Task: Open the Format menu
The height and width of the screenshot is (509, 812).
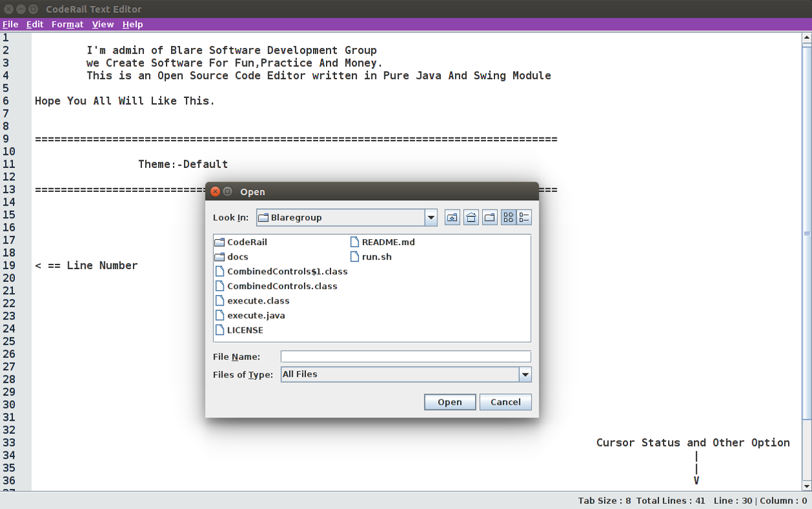Action: coord(67,24)
